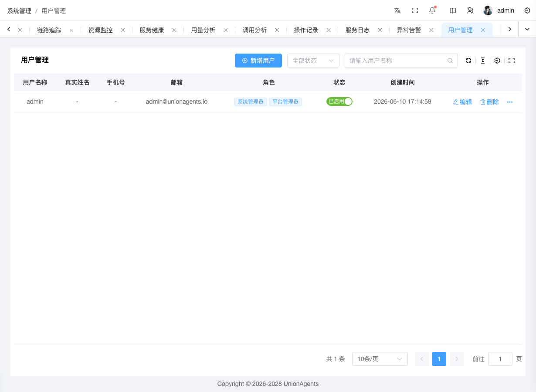Viewport: 536px width, 392px height.
Task: Click 用户管理 in the breadcrumb
Action: pos(54,11)
